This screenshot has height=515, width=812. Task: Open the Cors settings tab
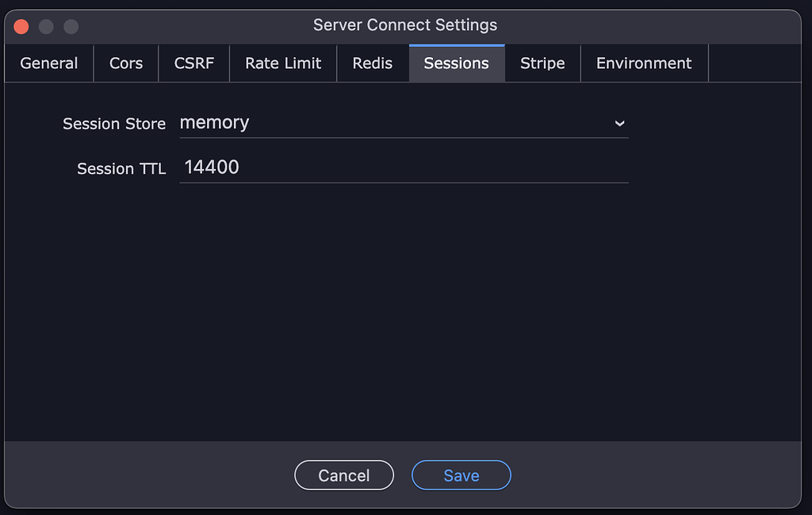tap(125, 63)
